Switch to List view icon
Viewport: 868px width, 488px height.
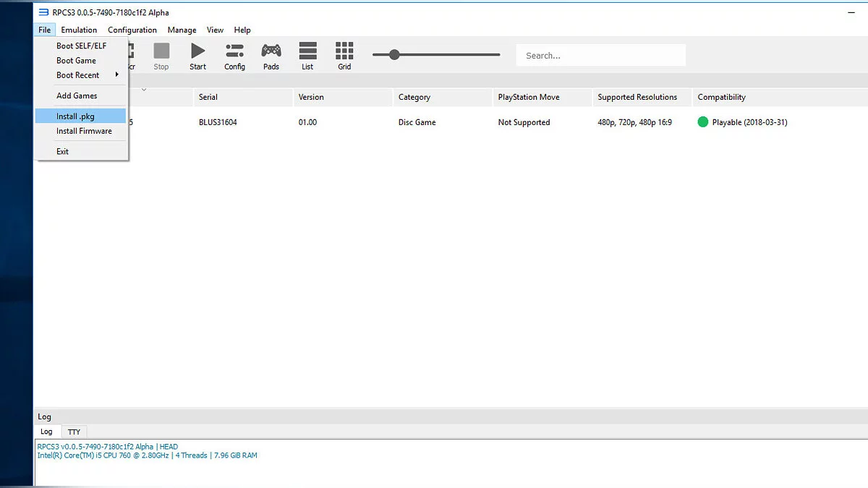(307, 51)
